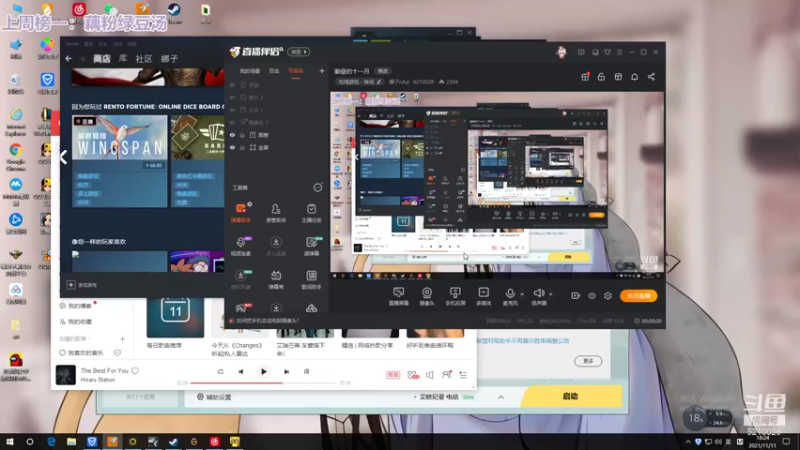Viewport: 800px width, 450px height.
Task: Toggle visibility of the 图片 2 source
Action: [x=232, y=97]
